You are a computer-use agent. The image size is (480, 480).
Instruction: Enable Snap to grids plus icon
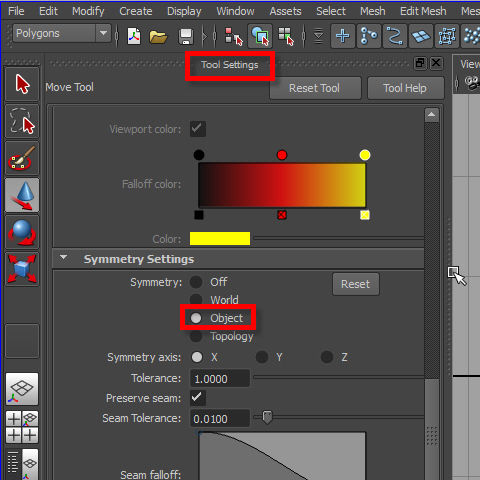click(x=343, y=36)
